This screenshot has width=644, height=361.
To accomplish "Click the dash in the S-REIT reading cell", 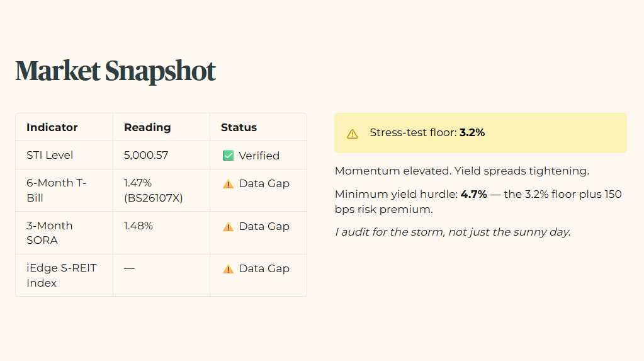I will (130, 268).
